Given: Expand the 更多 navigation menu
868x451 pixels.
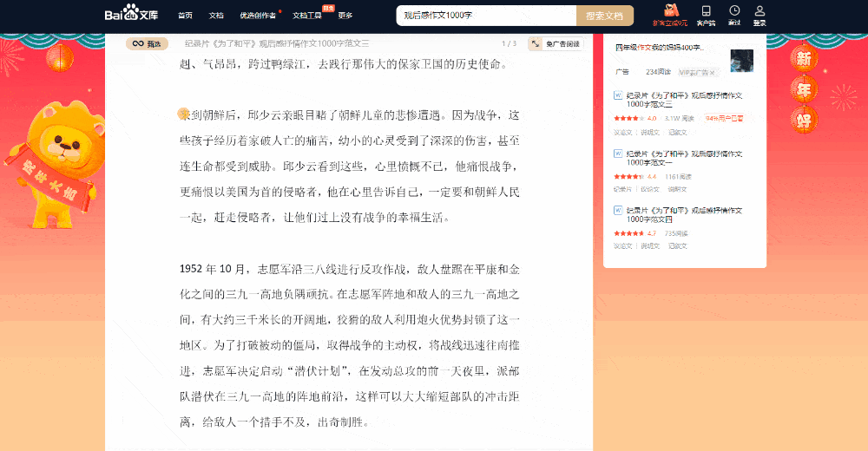Looking at the screenshot, I should coord(345,16).
